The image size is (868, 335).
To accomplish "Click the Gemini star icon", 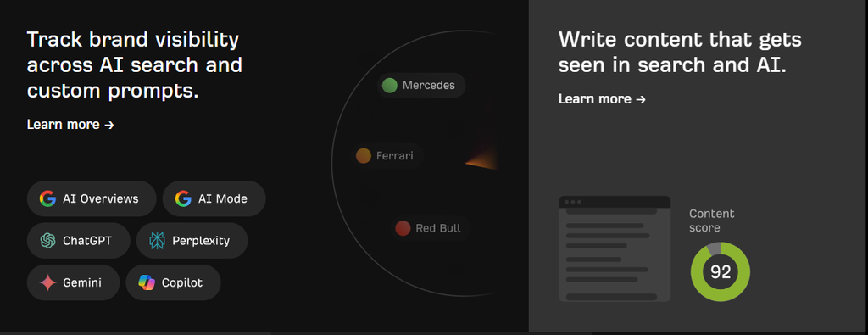I will click(47, 282).
